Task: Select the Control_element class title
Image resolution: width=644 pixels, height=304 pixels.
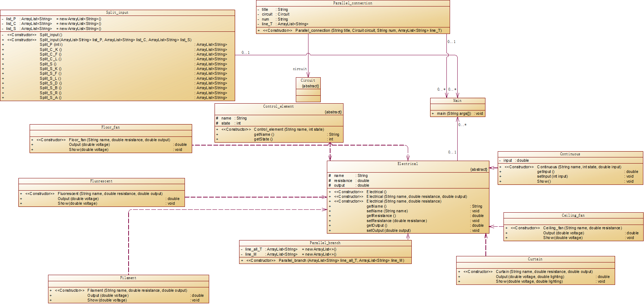Action: [x=278, y=107]
